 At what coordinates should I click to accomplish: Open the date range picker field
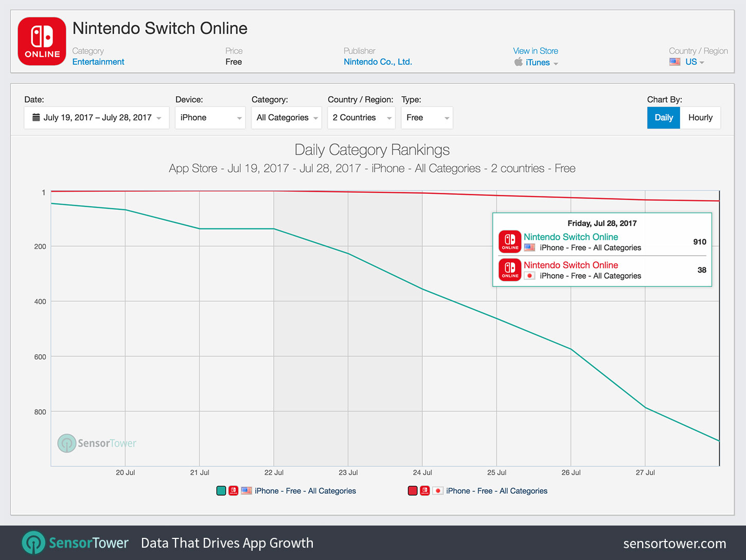(97, 118)
